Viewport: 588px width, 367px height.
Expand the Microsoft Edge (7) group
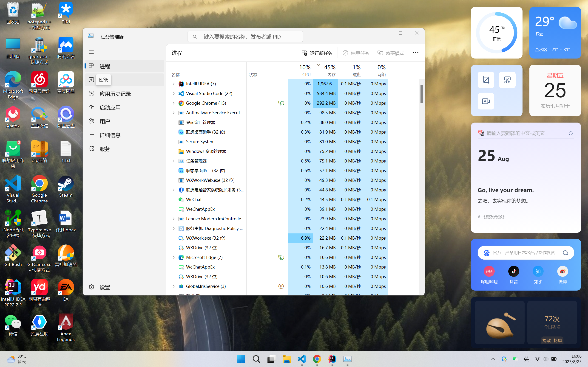(173, 257)
